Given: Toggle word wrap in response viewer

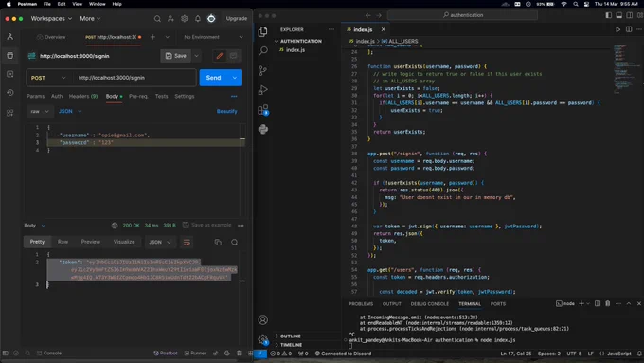Looking at the screenshot, I should 187,242.
